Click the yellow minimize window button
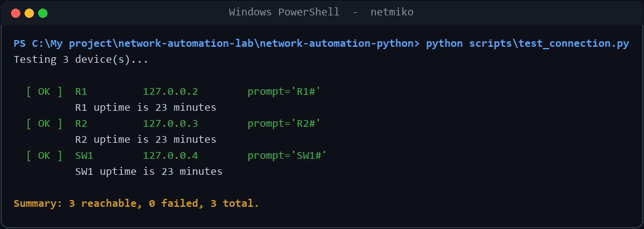The height and width of the screenshot is (229, 644). click(29, 13)
